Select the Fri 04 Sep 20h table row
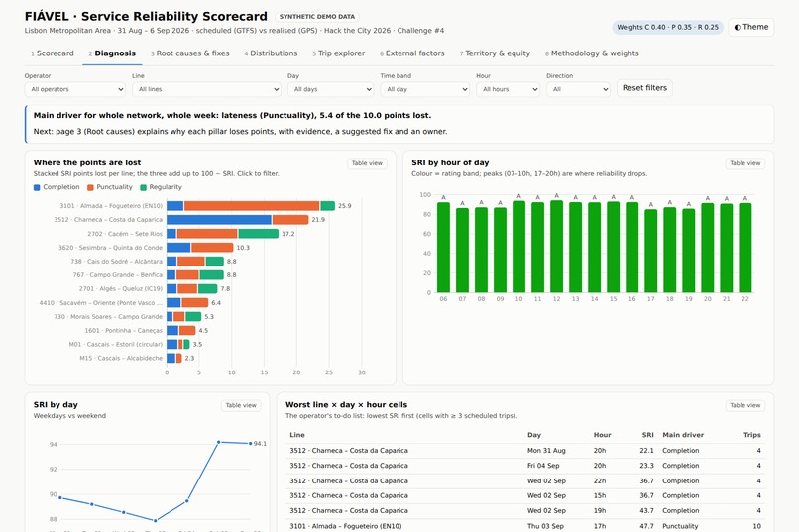The width and height of the screenshot is (799, 532). [525, 466]
